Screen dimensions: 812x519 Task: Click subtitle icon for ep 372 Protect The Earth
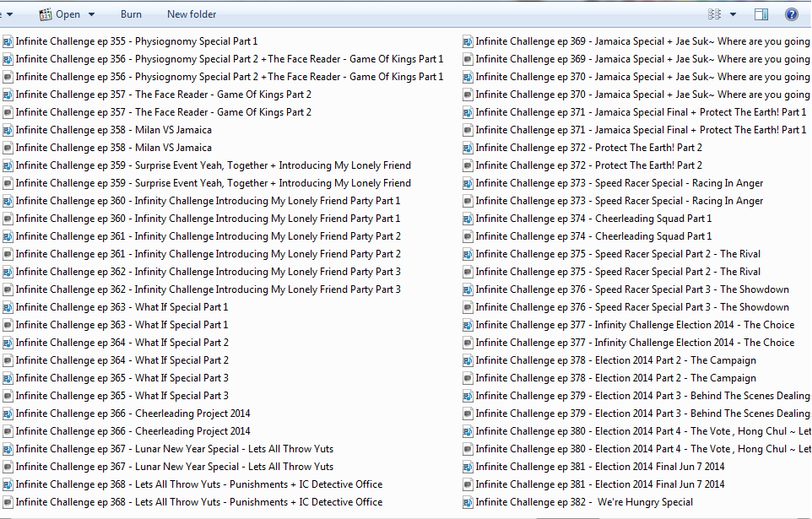[x=468, y=165]
